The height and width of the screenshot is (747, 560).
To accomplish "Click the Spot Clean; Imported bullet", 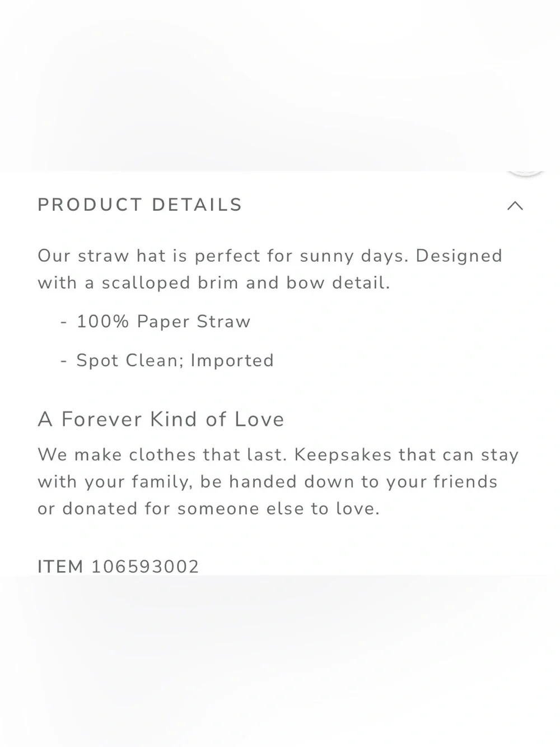I will click(175, 360).
